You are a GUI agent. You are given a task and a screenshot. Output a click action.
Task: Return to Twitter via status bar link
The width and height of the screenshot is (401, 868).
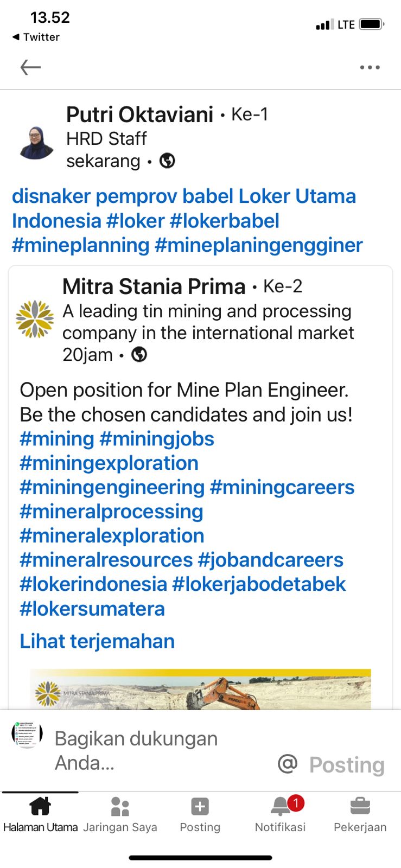click(x=36, y=37)
